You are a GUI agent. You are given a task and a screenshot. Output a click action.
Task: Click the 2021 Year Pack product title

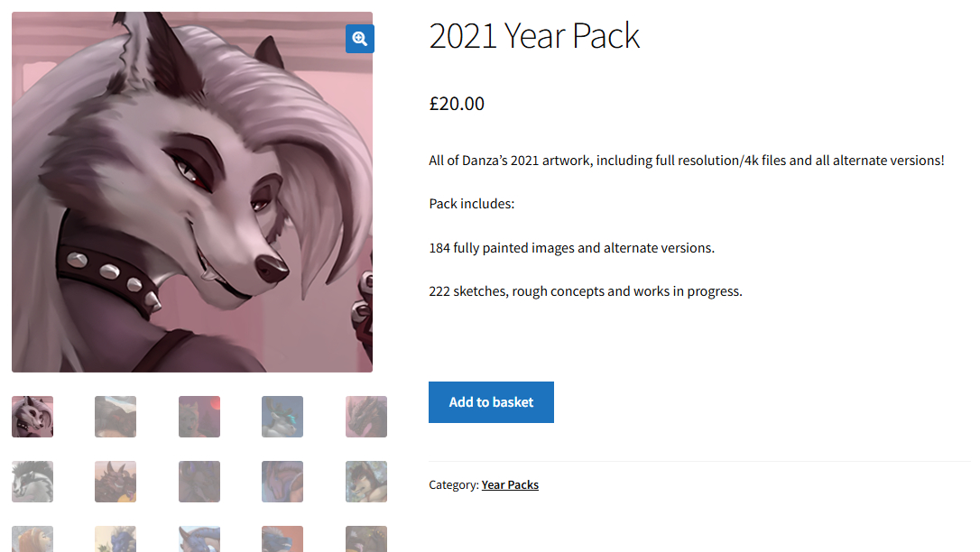534,36
